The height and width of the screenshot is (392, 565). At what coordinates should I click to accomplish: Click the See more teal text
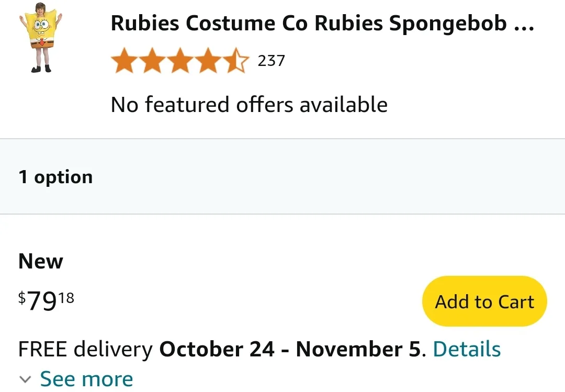click(x=86, y=378)
